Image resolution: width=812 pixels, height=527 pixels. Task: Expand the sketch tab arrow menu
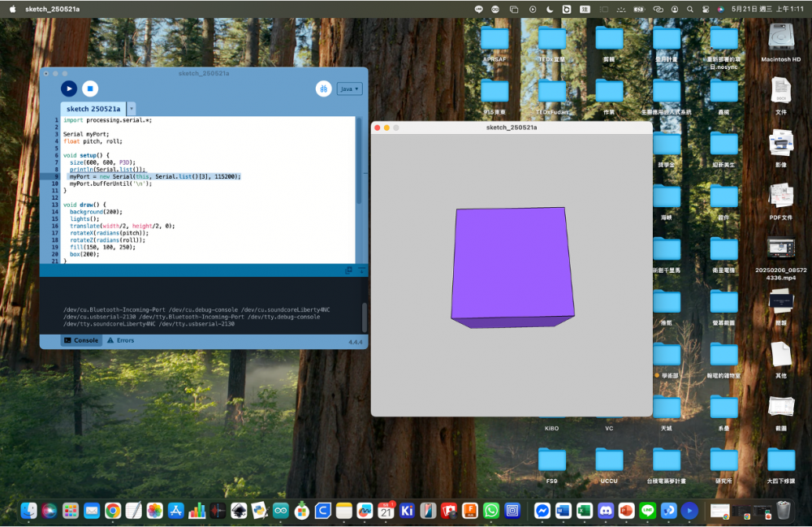[x=132, y=109]
